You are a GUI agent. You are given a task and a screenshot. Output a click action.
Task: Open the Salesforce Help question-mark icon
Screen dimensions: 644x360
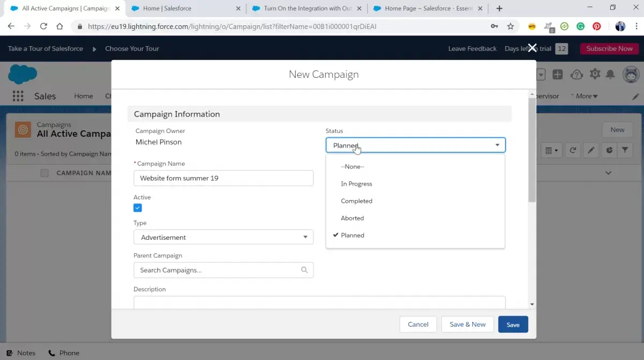coord(576,75)
